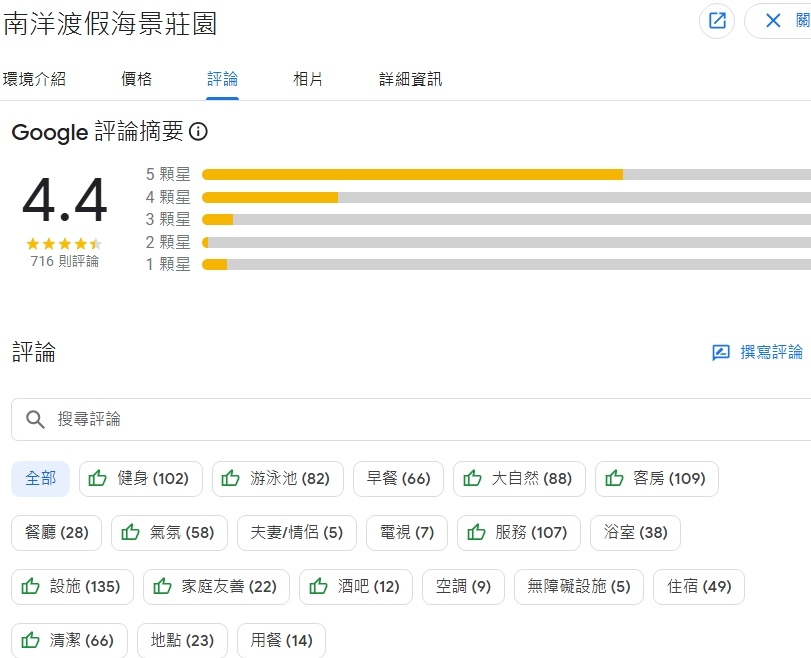Open the 詳細資訊 tab
The image size is (811, 658).
tap(410, 79)
